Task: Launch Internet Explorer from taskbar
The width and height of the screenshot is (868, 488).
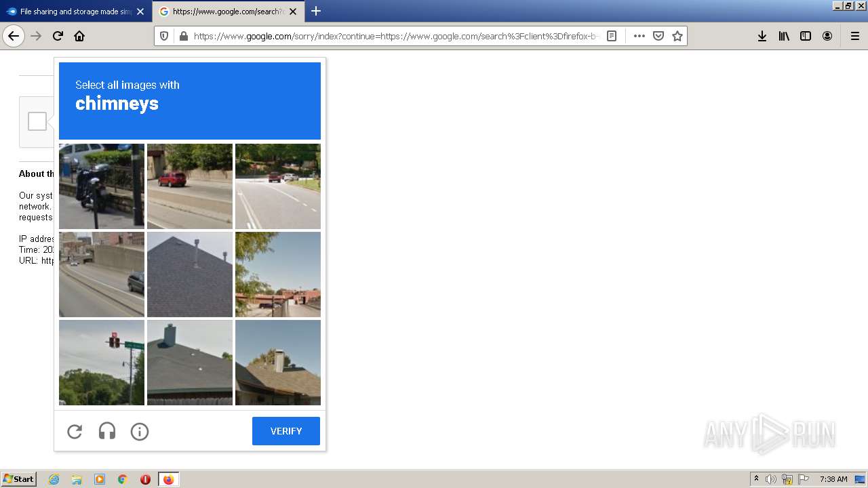Action: coord(54,479)
